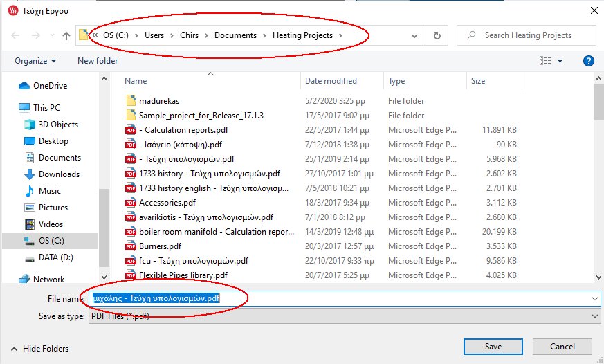Click the Refresh folder icon
Image resolution: width=604 pixels, height=364 pixels.
[x=437, y=35]
